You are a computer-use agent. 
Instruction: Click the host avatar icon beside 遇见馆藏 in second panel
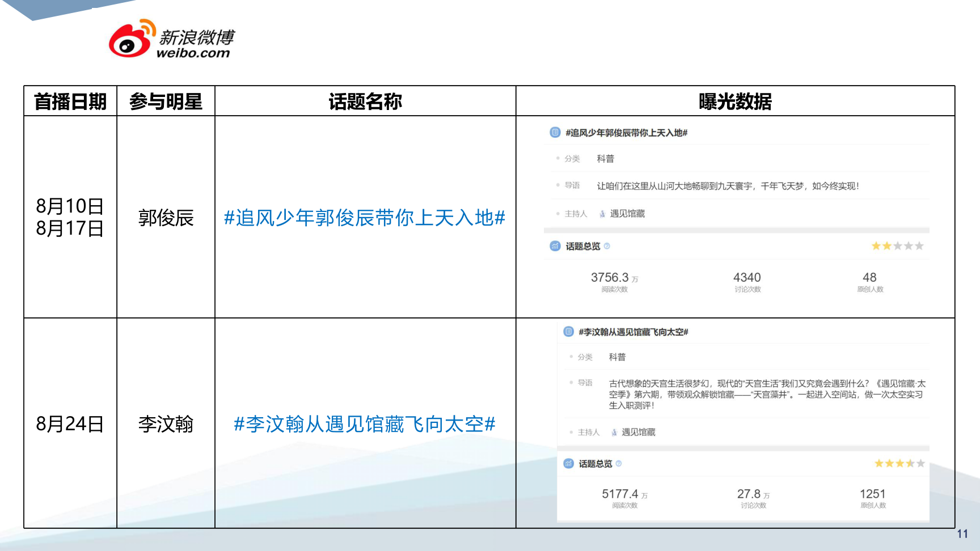tap(614, 433)
